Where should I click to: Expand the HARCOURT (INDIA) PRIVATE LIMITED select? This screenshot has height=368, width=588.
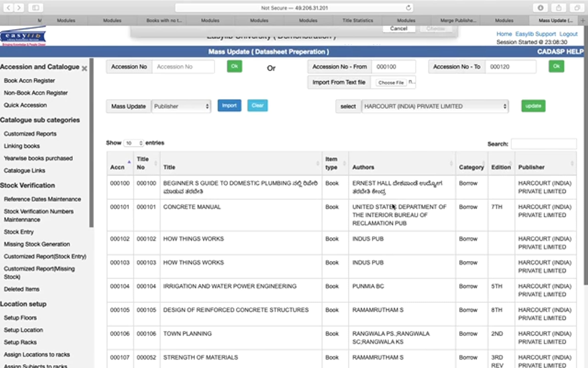click(435, 106)
